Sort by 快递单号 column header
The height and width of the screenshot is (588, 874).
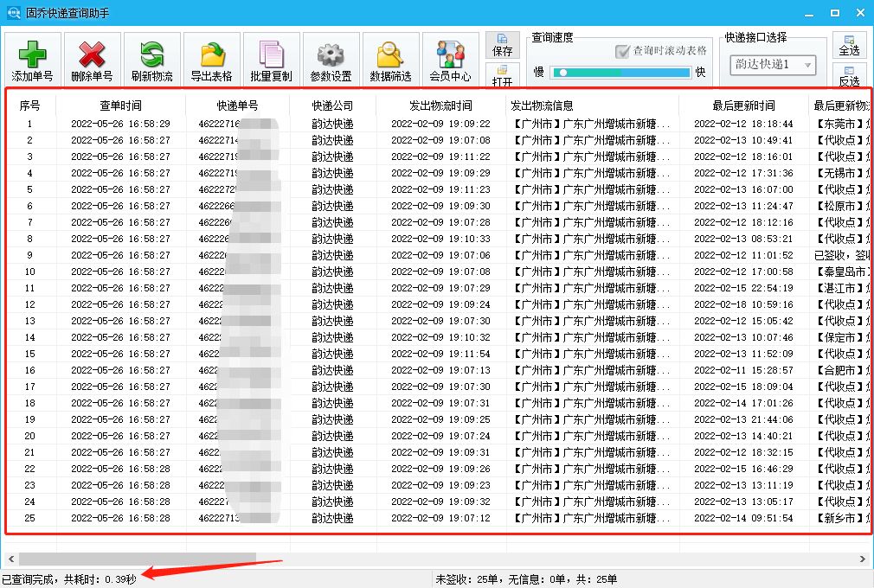[x=237, y=105]
